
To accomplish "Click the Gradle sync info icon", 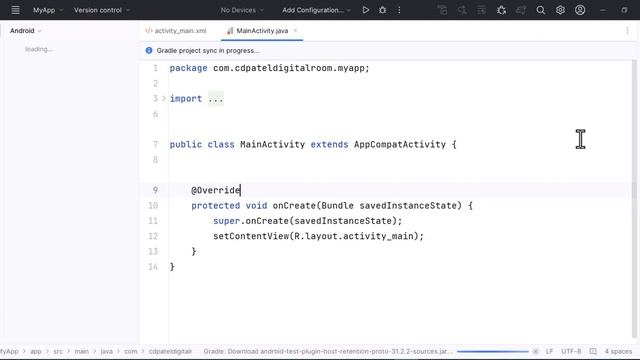I will pos(149,50).
